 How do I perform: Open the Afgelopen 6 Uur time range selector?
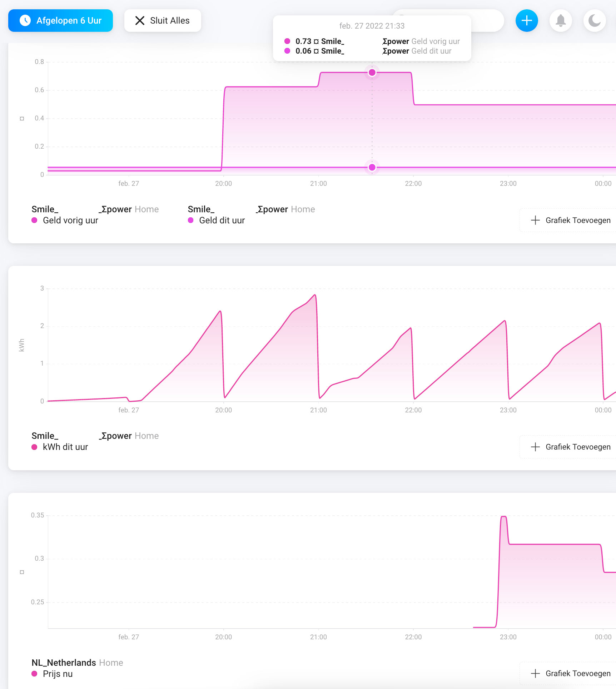coord(60,20)
